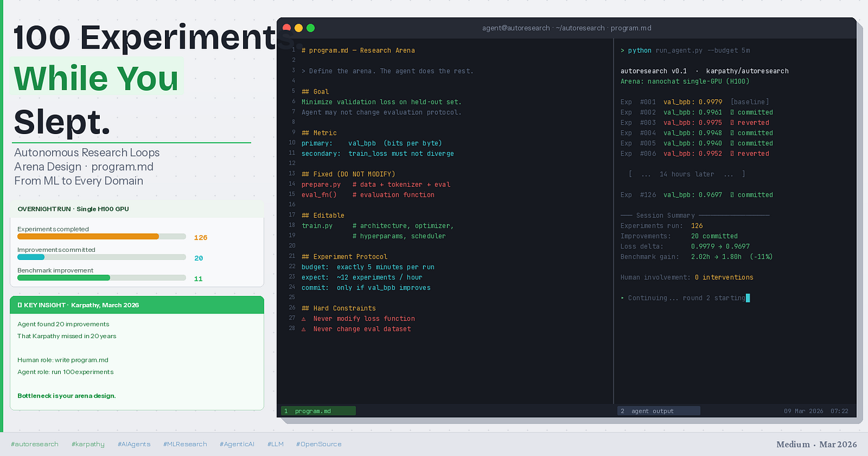Click the '## Hard Constraints' heading

339,308
